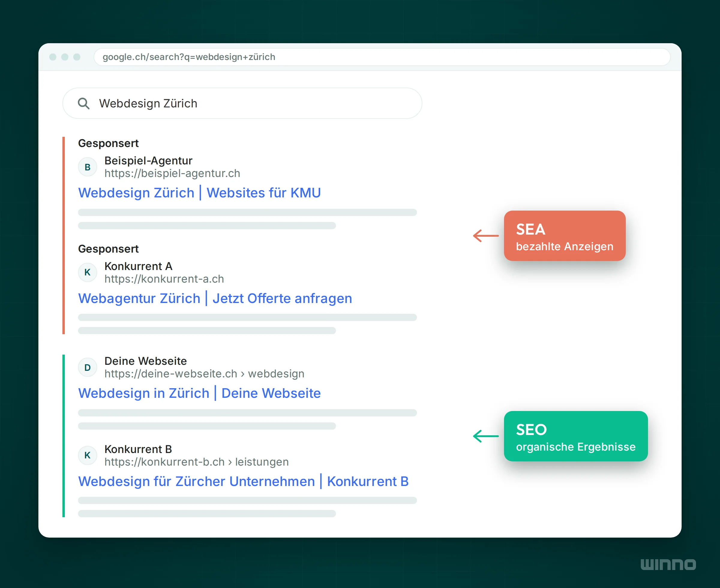Open Webdesign in Zürich | Deine Webseite
Viewport: 720px width, 588px height.
(199, 393)
